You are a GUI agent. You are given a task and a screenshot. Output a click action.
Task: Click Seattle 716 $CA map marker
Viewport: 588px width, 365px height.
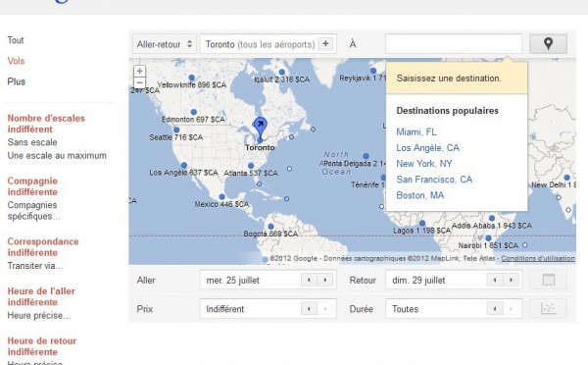(176, 130)
